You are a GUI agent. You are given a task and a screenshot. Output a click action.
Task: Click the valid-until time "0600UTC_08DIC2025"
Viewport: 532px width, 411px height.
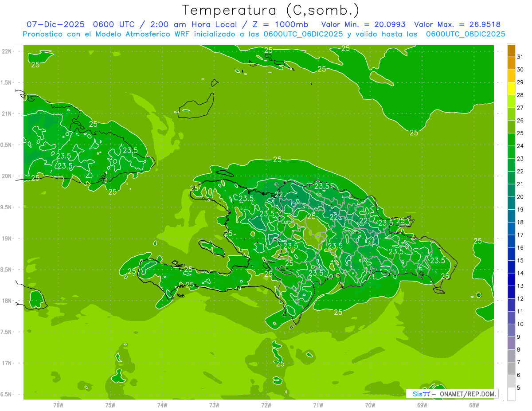(x=465, y=34)
